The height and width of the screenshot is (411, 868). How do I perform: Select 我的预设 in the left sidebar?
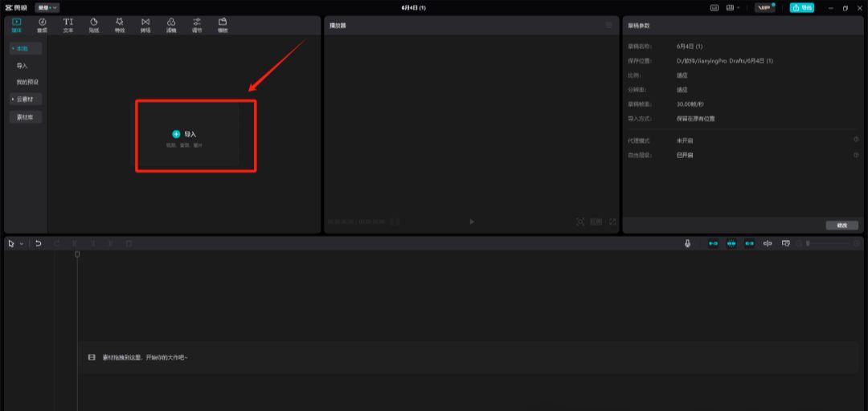(27, 82)
